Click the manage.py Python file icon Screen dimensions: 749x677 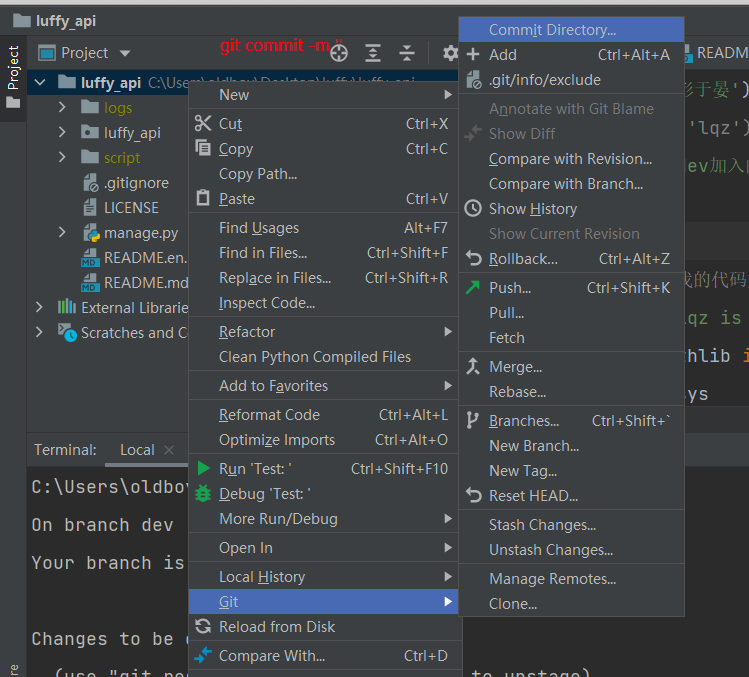click(91, 233)
